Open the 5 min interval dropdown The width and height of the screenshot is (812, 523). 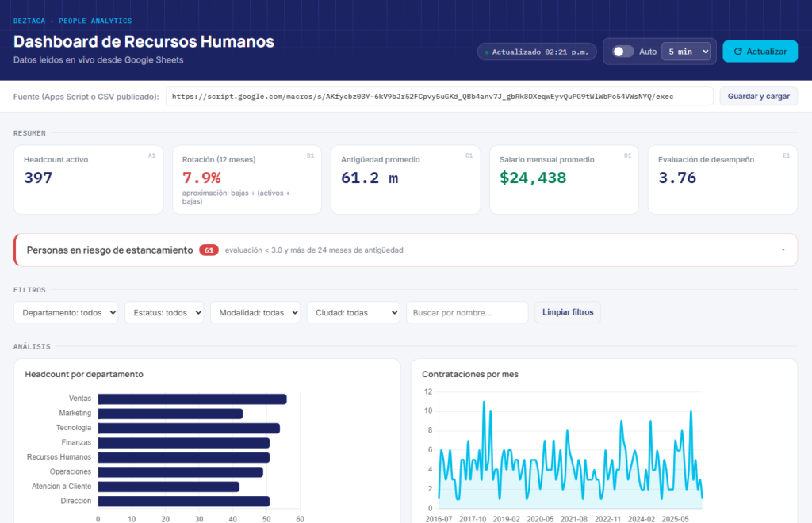tap(687, 52)
